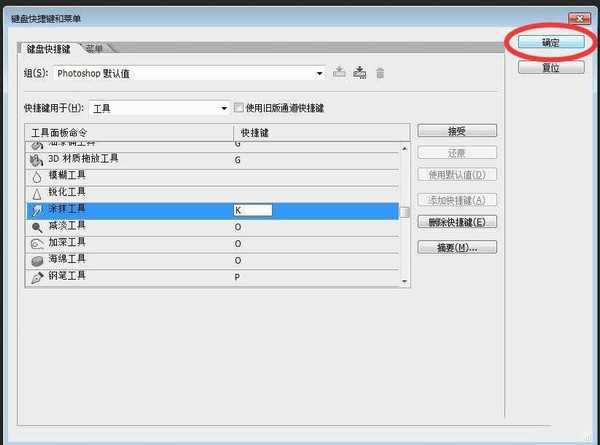
Task: Click shortcut G of 3D 材质拖放工具
Action: [x=238, y=160]
